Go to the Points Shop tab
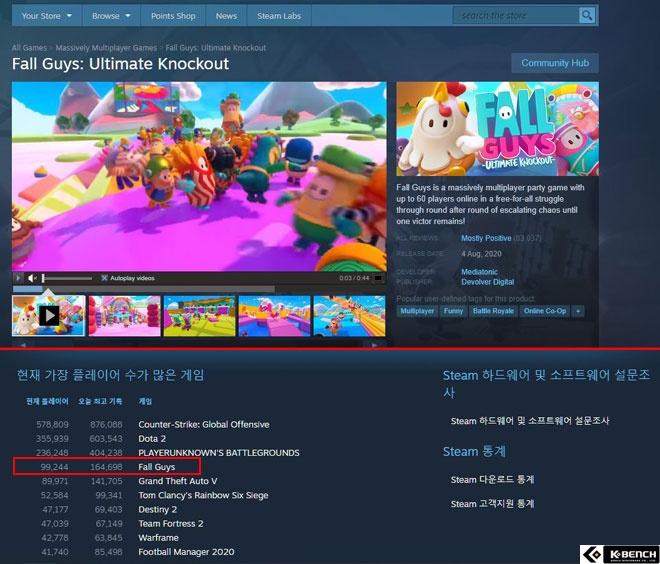This screenshot has width=660, height=564. click(x=173, y=16)
